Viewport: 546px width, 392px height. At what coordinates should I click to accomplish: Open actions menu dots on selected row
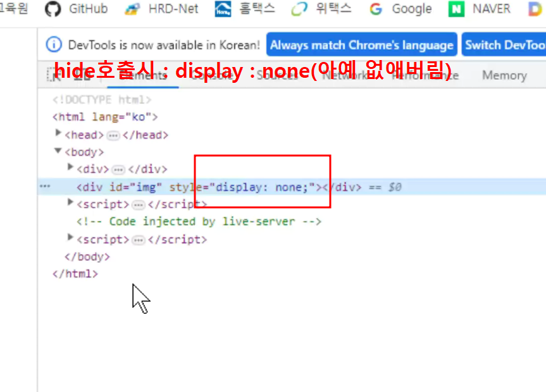click(x=45, y=187)
